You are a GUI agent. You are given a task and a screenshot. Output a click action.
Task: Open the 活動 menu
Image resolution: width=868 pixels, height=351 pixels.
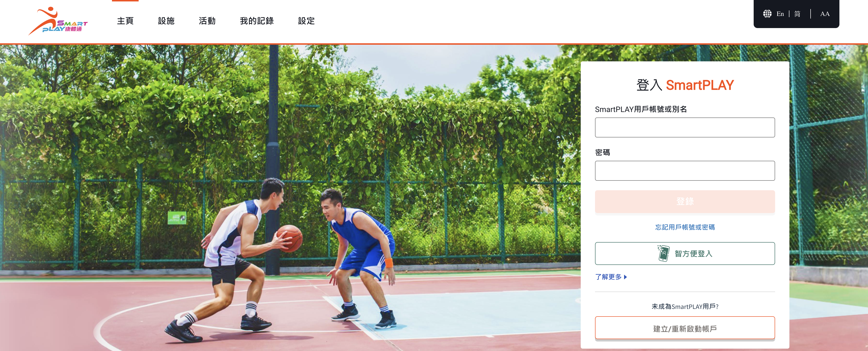click(207, 21)
